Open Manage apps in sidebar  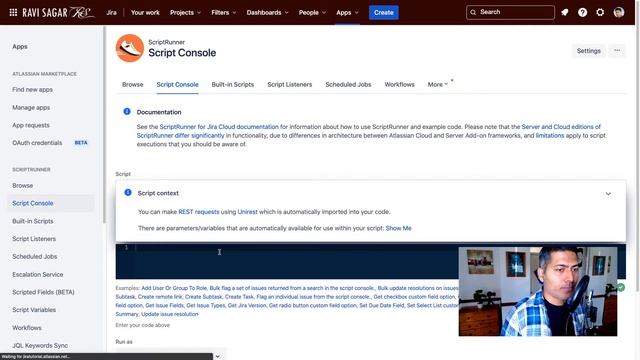click(x=31, y=107)
